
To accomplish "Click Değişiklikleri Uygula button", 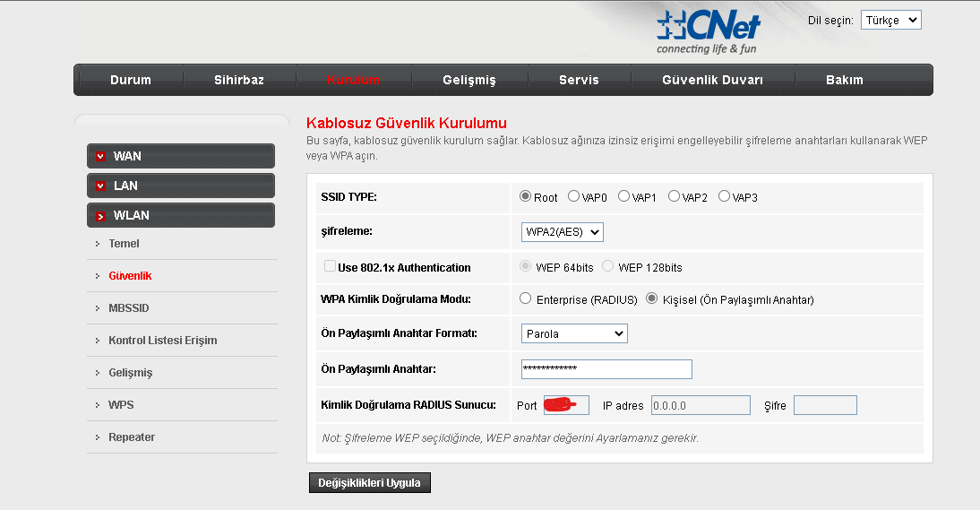I will click(x=369, y=482).
